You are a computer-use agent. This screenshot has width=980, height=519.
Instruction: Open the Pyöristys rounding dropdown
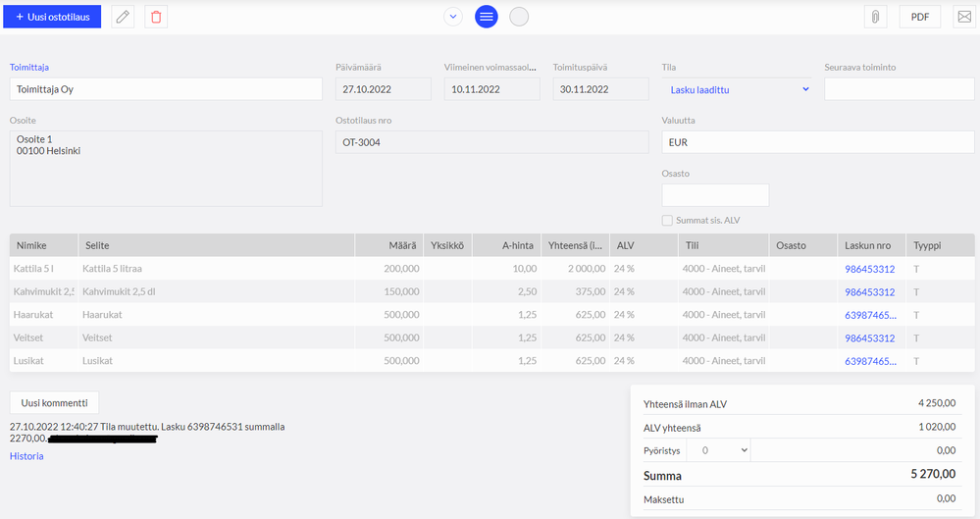[x=718, y=449]
